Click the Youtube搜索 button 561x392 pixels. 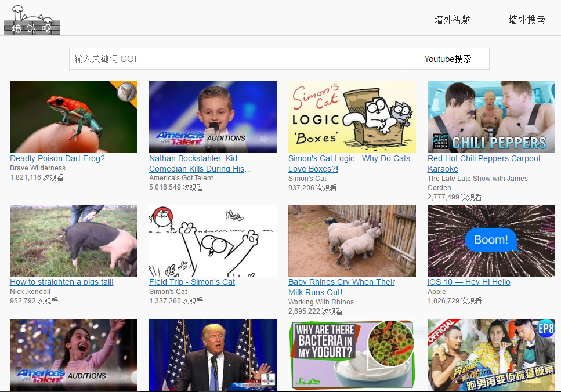pyautogui.click(x=448, y=59)
